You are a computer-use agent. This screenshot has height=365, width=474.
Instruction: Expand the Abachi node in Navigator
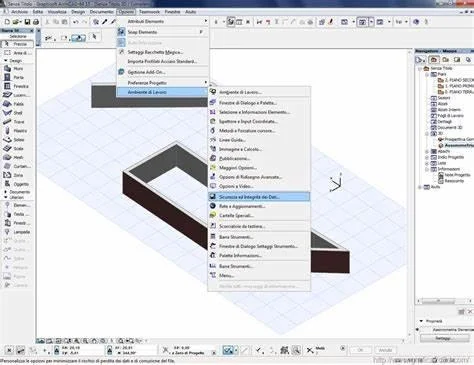coord(427,151)
